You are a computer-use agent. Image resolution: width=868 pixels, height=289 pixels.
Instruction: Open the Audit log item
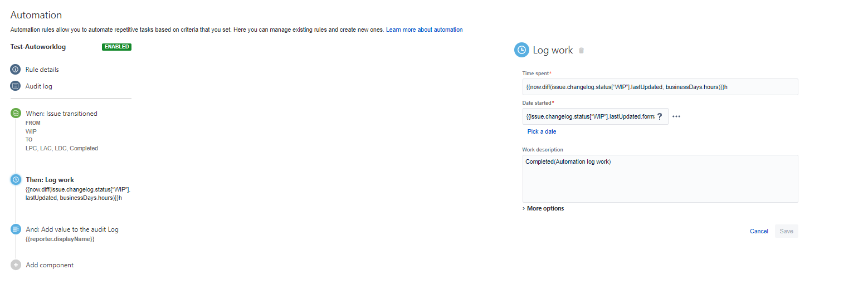tap(39, 86)
